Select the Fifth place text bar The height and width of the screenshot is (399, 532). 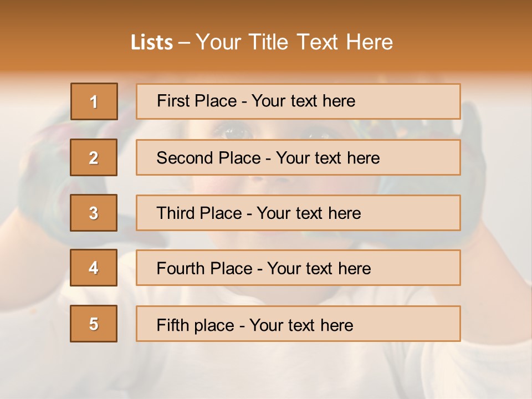[x=298, y=324]
